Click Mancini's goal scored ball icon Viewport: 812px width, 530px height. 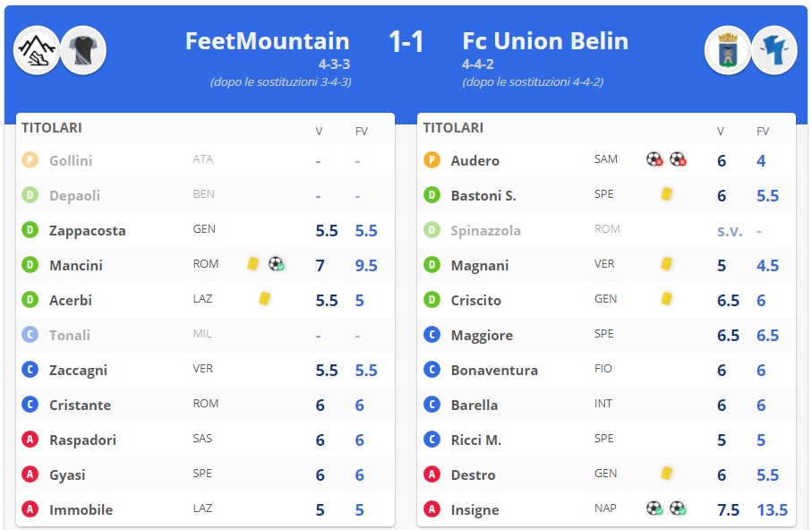click(276, 264)
